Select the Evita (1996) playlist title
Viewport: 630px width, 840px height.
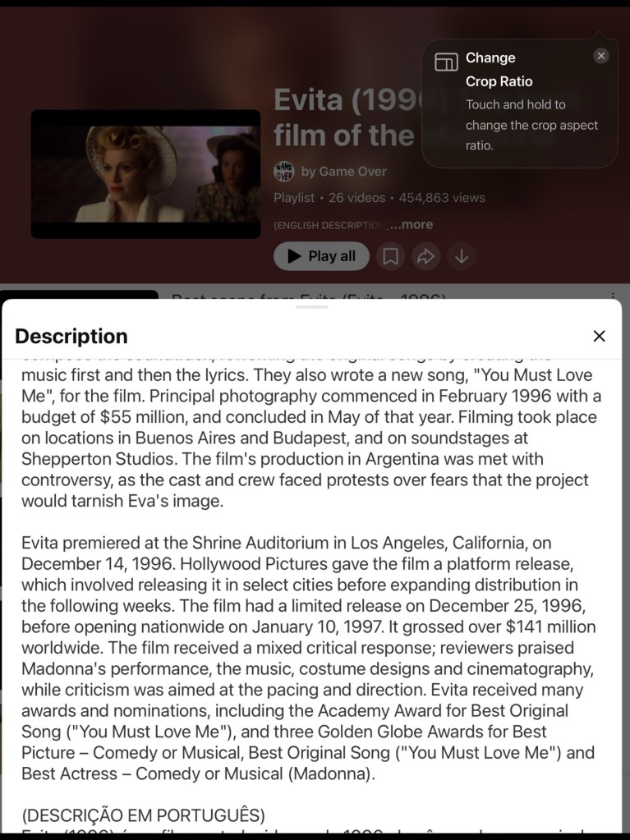[x=346, y=117]
